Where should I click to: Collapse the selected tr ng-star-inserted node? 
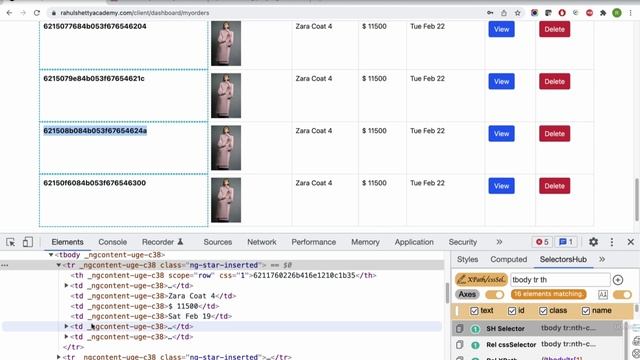coord(59,265)
